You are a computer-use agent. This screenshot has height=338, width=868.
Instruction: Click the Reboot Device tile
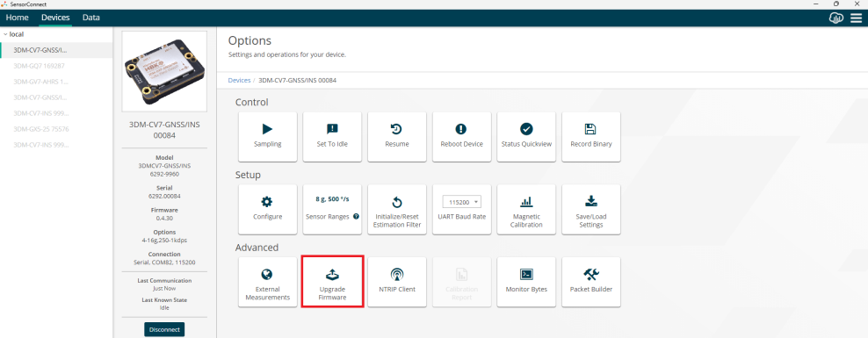[462, 137]
